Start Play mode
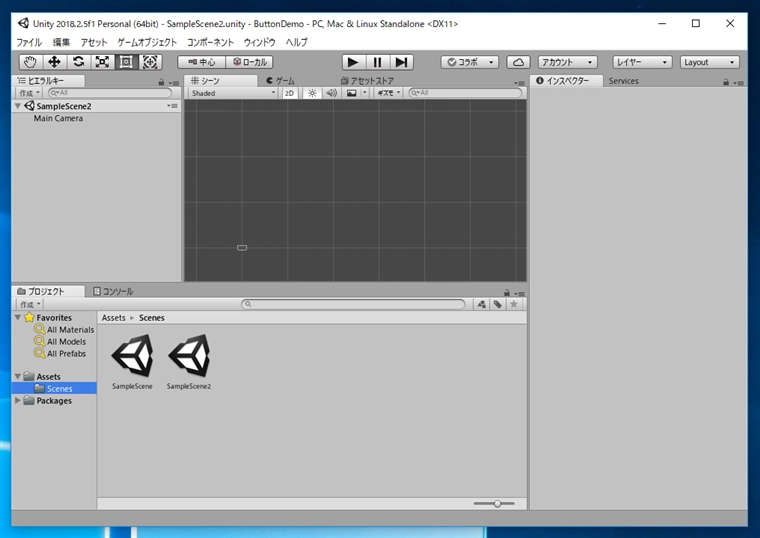Viewport: 760px width, 538px height. coord(353,62)
